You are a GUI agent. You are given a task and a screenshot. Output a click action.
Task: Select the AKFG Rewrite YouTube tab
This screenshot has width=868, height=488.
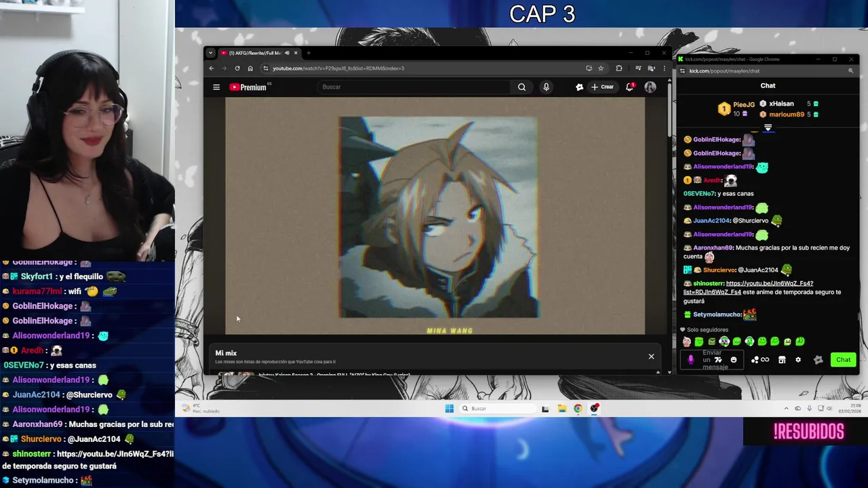(x=255, y=53)
